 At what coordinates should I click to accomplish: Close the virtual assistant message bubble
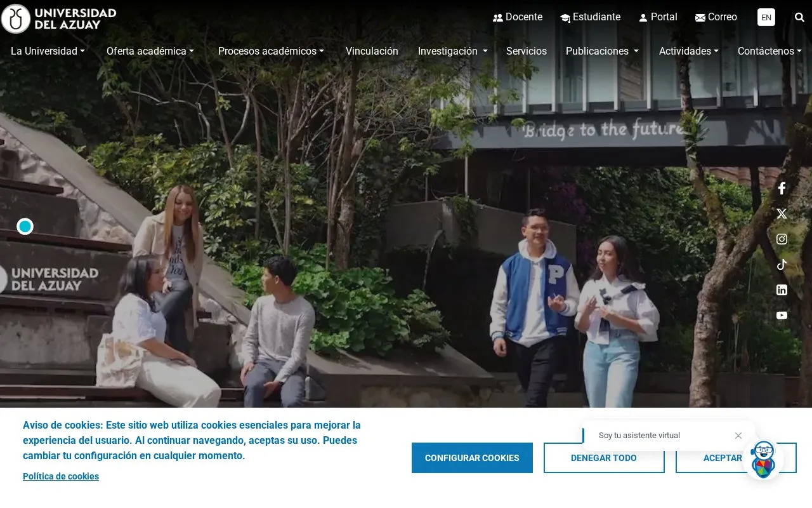coord(738,436)
